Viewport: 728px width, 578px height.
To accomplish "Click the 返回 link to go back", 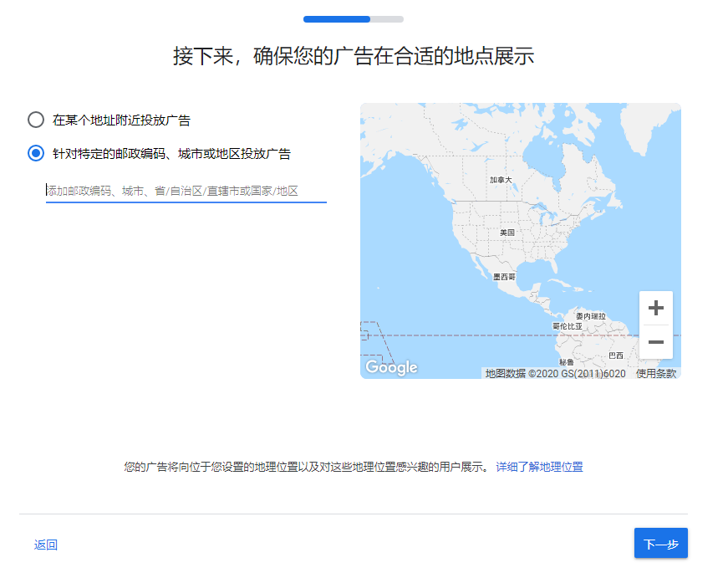I will (x=46, y=545).
